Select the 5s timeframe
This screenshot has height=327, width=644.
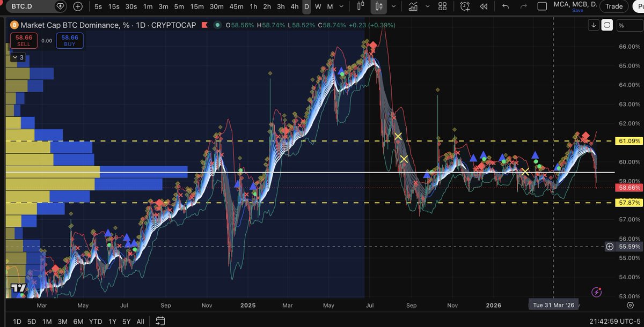point(98,6)
